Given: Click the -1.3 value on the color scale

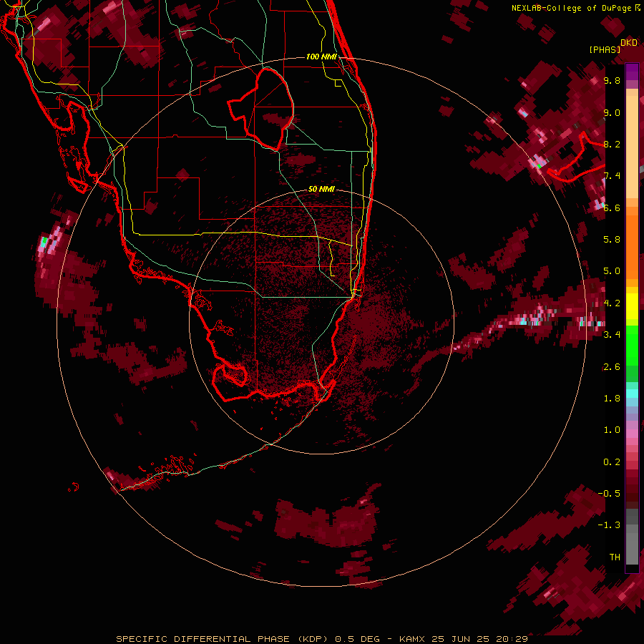Looking at the screenshot, I should [609, 525].
